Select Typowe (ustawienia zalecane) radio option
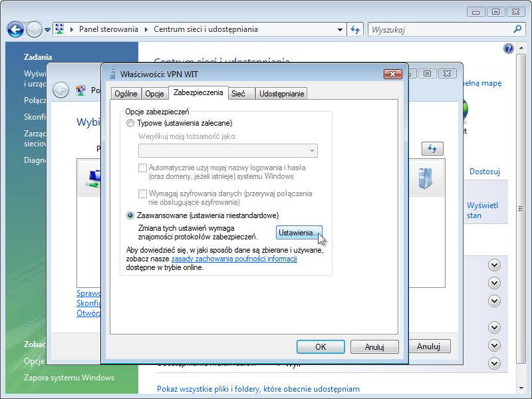 point(130,123)
